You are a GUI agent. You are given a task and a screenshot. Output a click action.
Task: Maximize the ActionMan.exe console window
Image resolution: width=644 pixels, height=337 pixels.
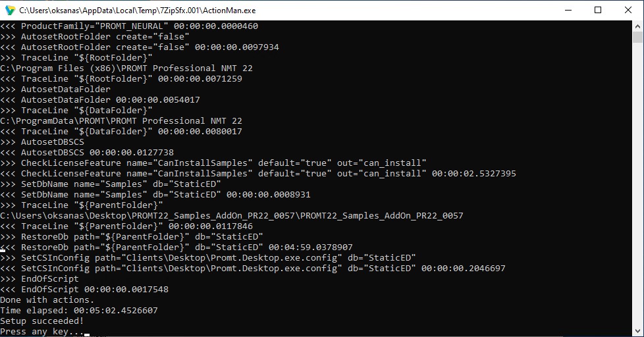coord(598,11)
